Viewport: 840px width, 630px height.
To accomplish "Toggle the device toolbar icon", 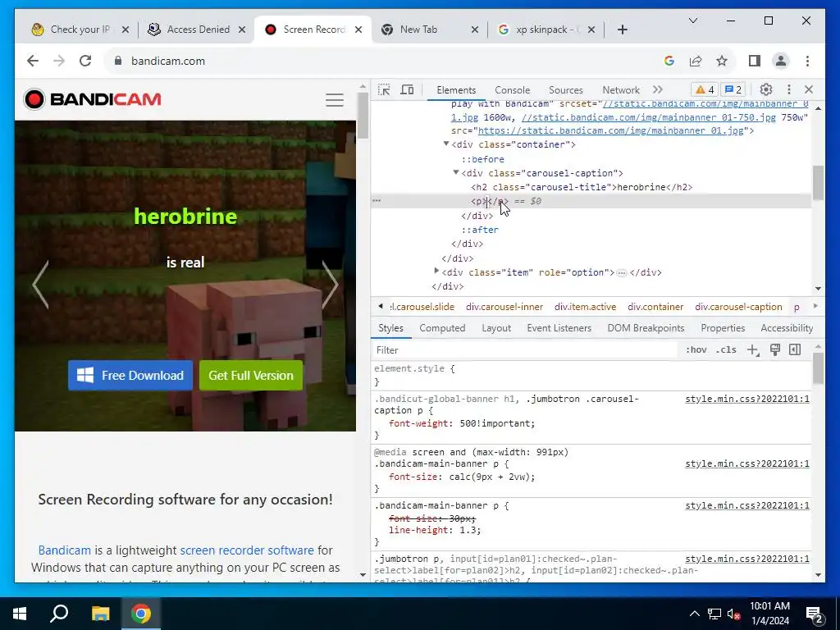I will (407, 89).
